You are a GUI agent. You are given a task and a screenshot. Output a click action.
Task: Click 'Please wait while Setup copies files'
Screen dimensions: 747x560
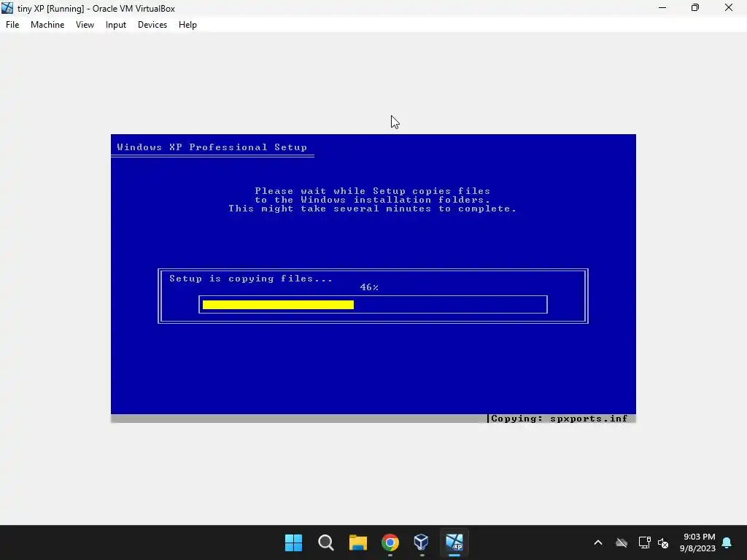tap(373, 191)
